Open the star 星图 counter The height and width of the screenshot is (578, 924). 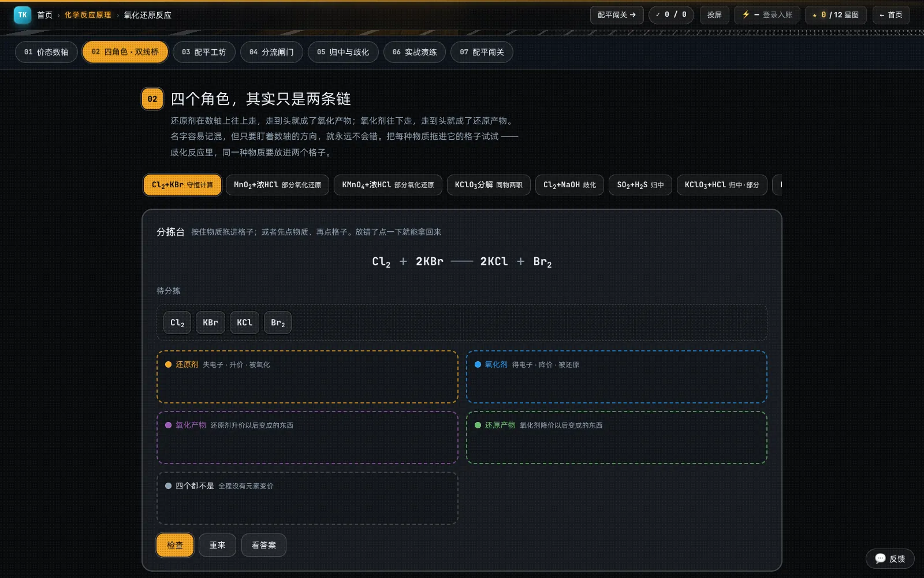pos(836,15)
